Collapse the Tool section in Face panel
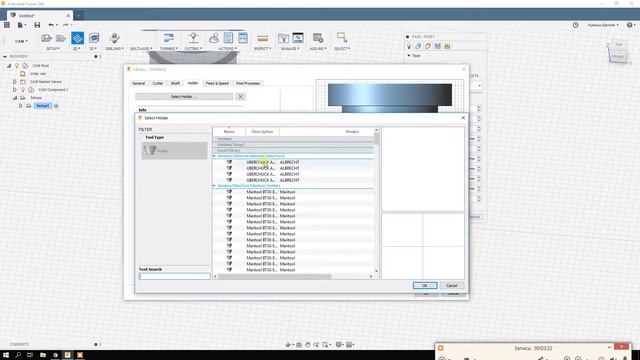The height and width of the screenshot is (360, 640). coord(409,56)
